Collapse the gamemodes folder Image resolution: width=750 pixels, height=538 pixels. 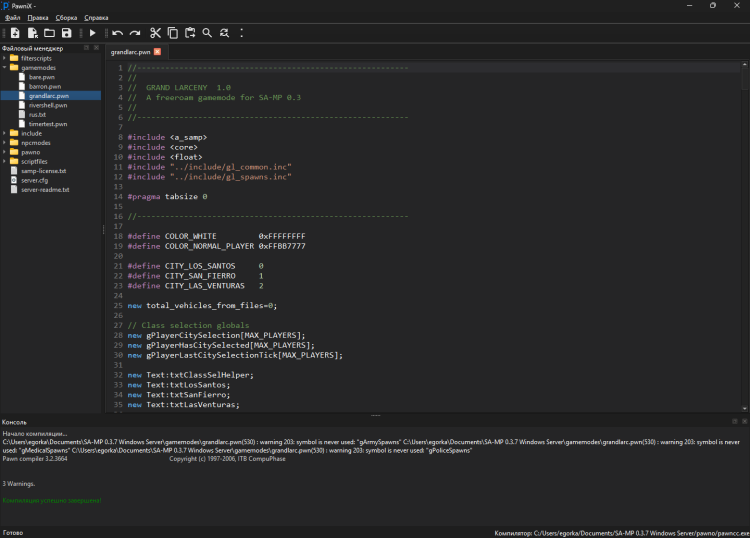tap(4, 67)
